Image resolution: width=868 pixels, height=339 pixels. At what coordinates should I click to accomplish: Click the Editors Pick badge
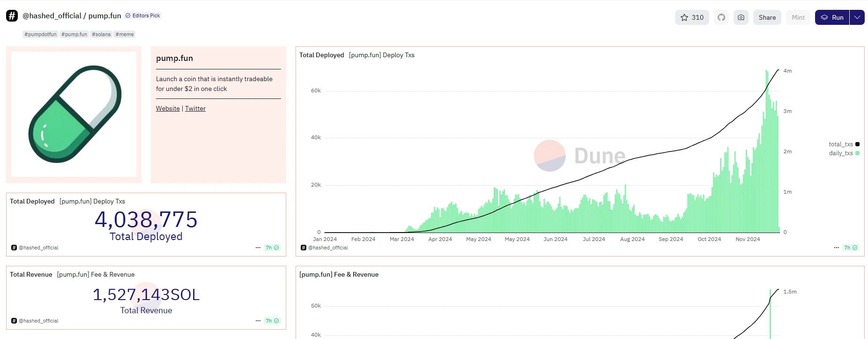click(x=143, y=15)
